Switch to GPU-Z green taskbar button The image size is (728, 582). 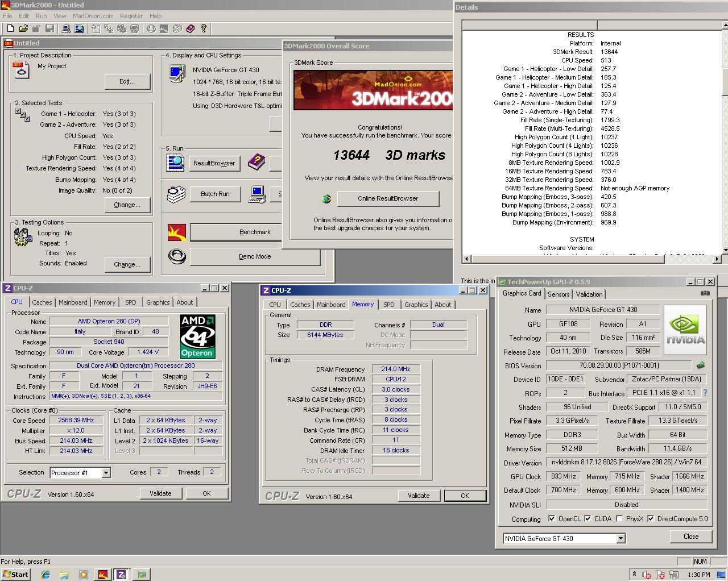coord(142,575)
